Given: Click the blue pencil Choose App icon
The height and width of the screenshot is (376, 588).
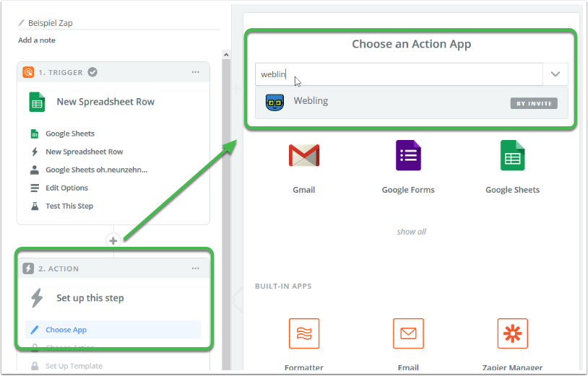Looking at the screenshot, I should [35, 330].
